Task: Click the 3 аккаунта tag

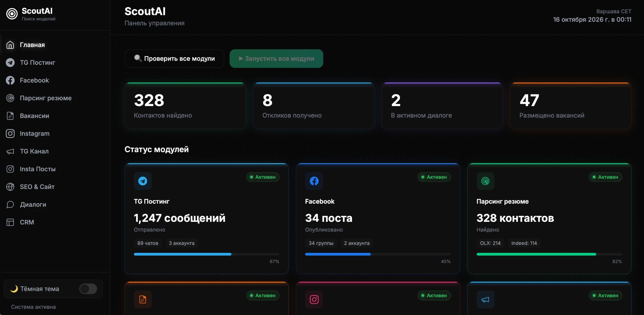Action: coord(182,243)
